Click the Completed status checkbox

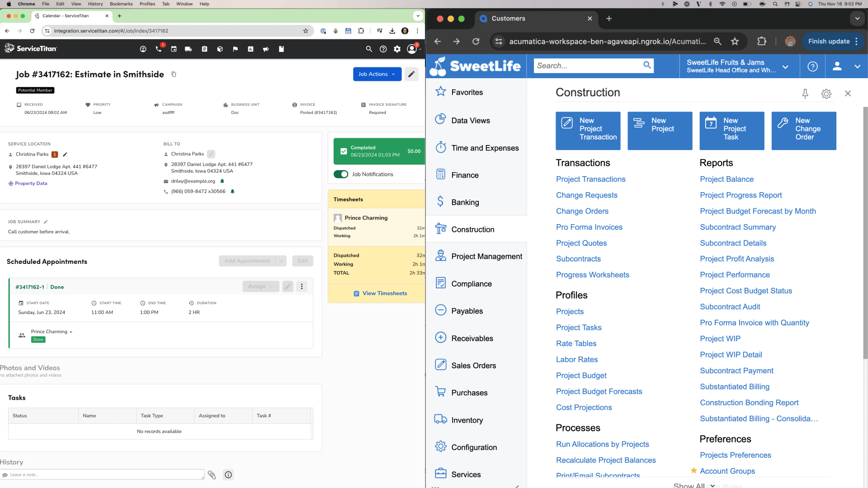tap(344, 151)
